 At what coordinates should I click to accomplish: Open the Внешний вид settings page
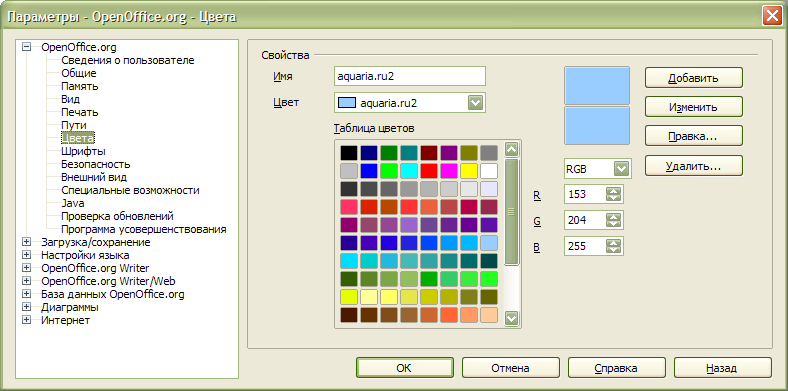tap(94, 177)
